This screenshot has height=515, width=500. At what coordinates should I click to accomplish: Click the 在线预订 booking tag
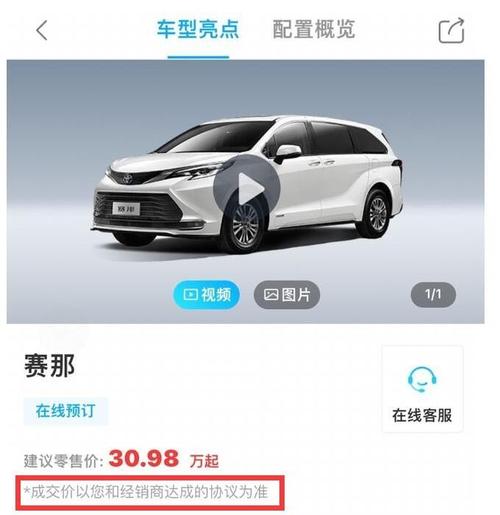(x=66, y=411)
